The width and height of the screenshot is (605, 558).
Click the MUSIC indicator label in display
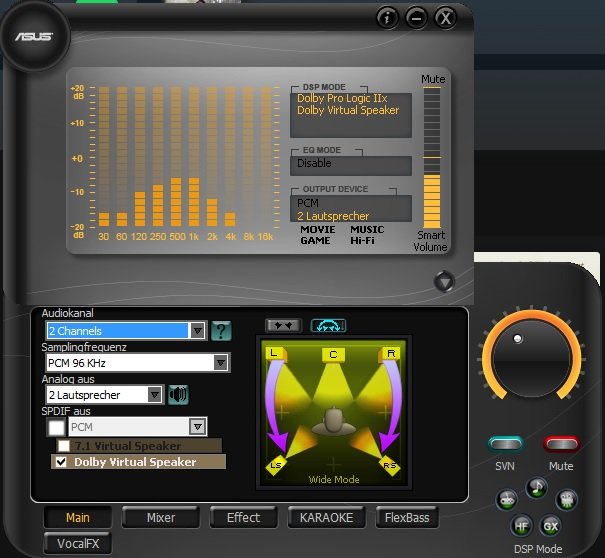[x=367, y=230]
